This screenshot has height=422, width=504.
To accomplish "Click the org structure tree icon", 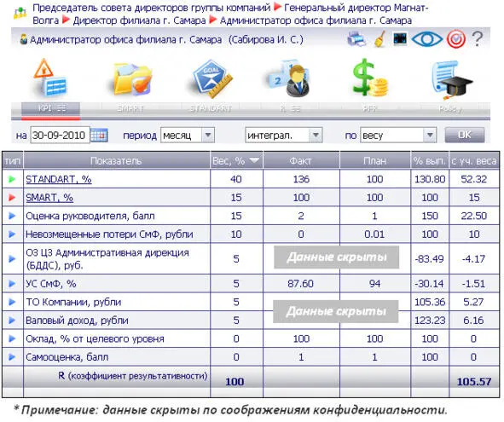I will click(x=20, y=13).
